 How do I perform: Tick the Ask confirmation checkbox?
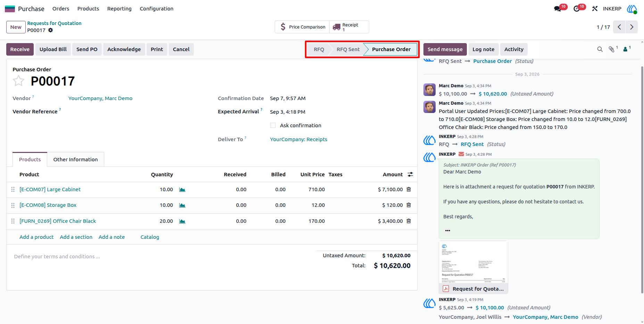[x=273, y=125]
